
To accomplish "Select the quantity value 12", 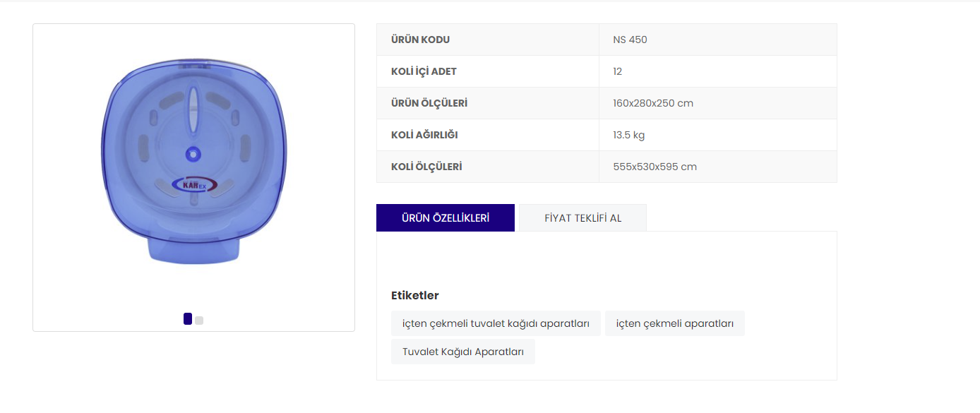I will 618,71.
